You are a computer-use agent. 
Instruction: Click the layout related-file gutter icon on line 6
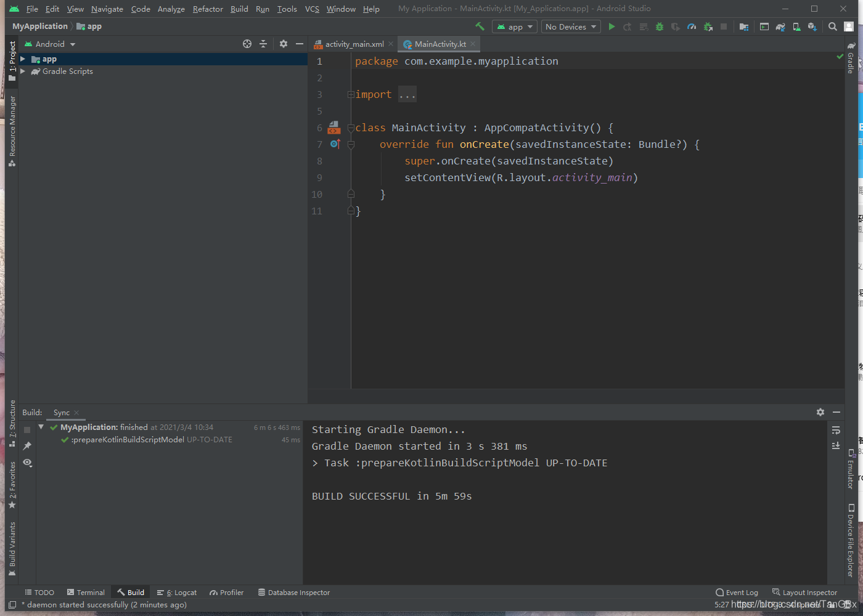[334, 128]
